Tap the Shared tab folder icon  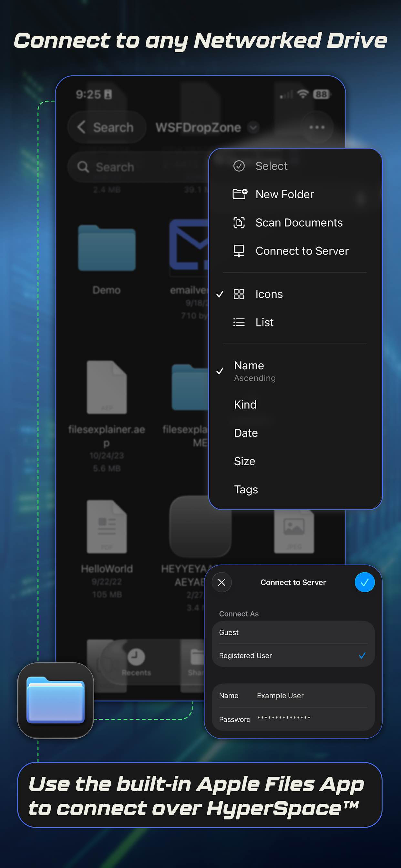(x=197, y=657)
